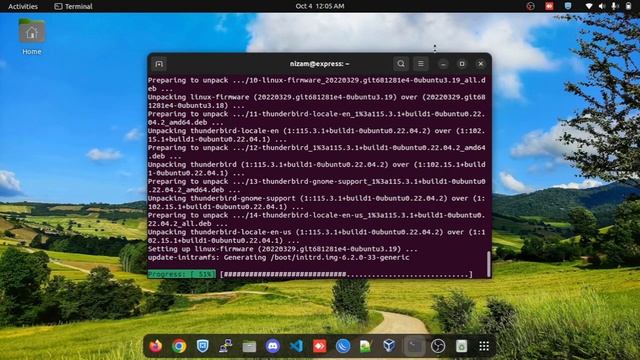Open the terminal hamburger menu
This screenshot has height=360, width=640.
[421, 64]
